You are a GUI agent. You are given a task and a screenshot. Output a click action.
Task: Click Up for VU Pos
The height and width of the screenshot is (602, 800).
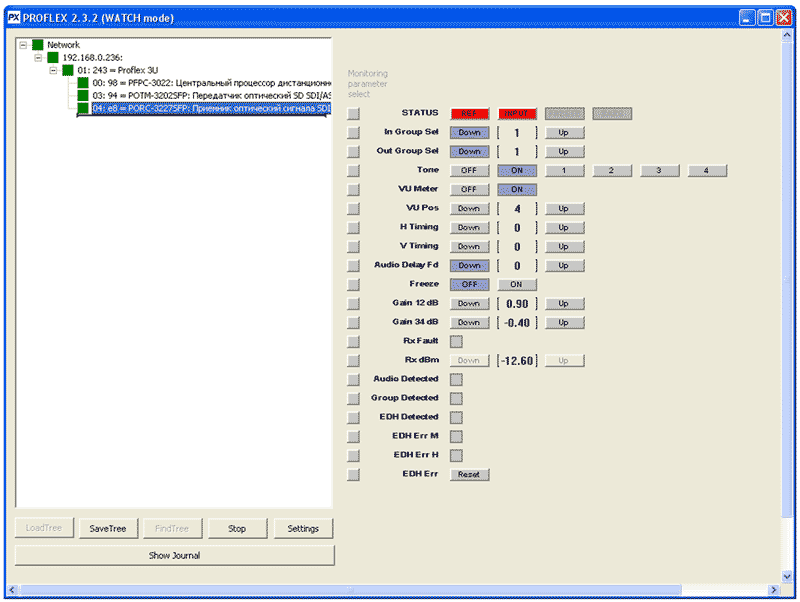[x=564, y=209]
